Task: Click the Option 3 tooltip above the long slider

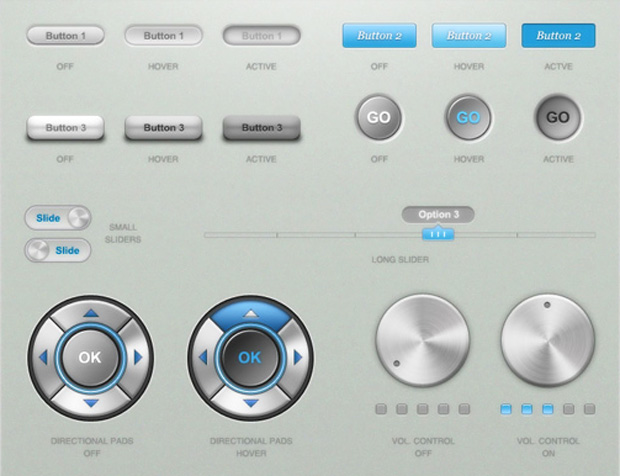Action: coord(438,214)
